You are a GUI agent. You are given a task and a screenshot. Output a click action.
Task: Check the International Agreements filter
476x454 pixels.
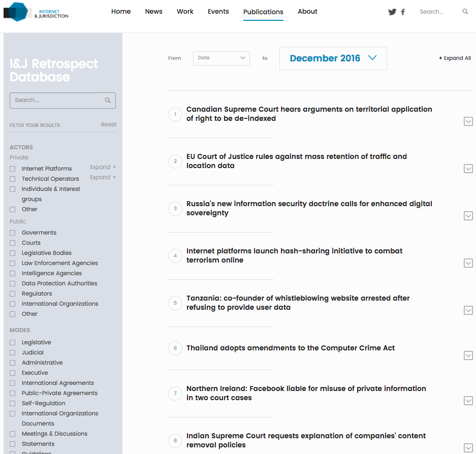[13, 383]
